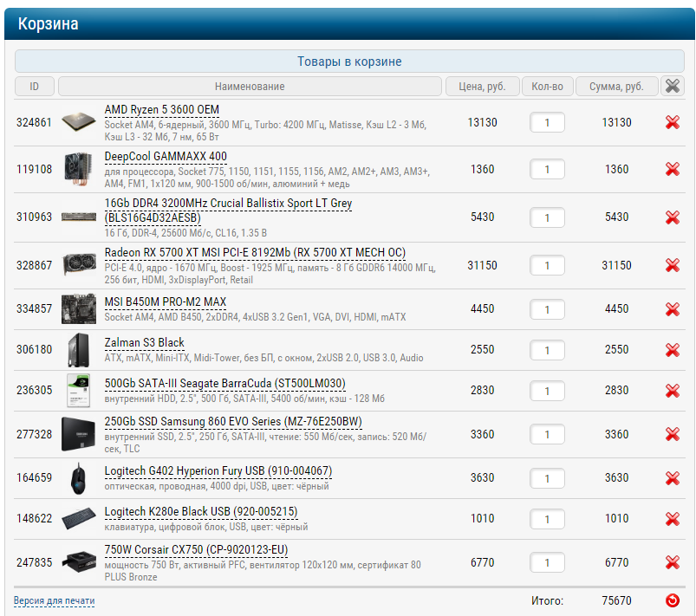Remove the Crucial Ballistix 16Gb RAM item
This screenshot has height=616, width=696.
[x=673, y=217]
